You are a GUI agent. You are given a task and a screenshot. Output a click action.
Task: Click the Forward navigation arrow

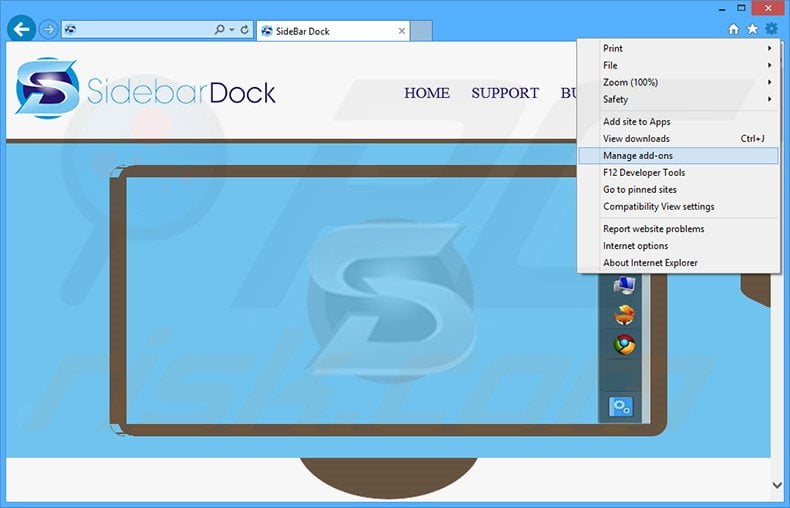48,30
